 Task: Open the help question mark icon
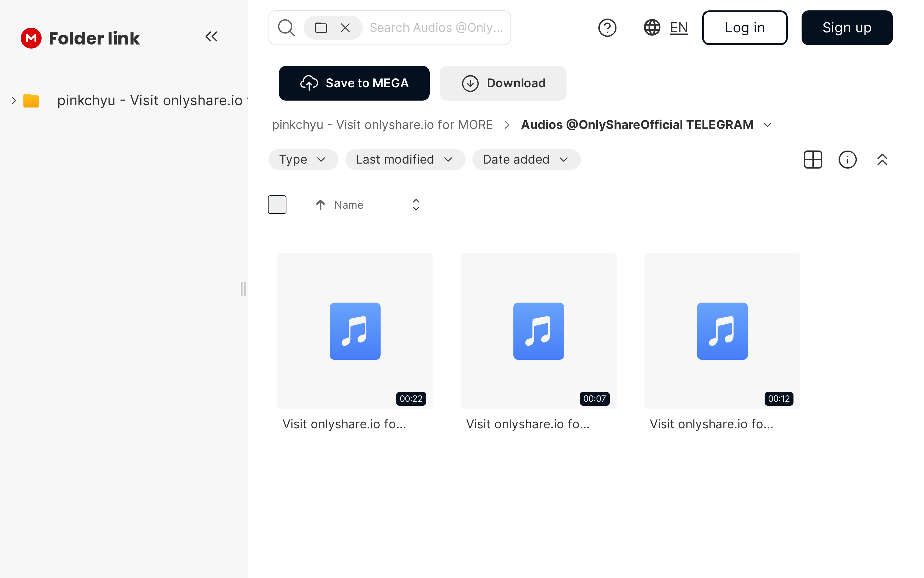pyautogui.click(x=607, y=27)
